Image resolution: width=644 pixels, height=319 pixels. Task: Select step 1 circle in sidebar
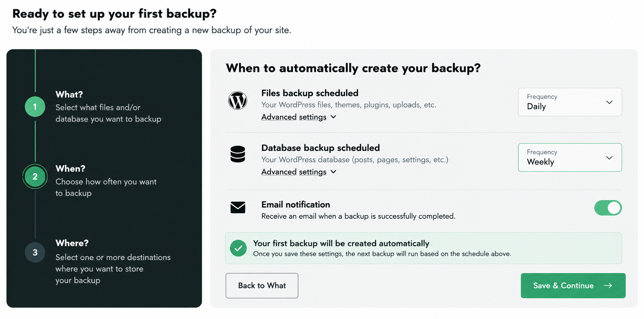coord(35,107)
